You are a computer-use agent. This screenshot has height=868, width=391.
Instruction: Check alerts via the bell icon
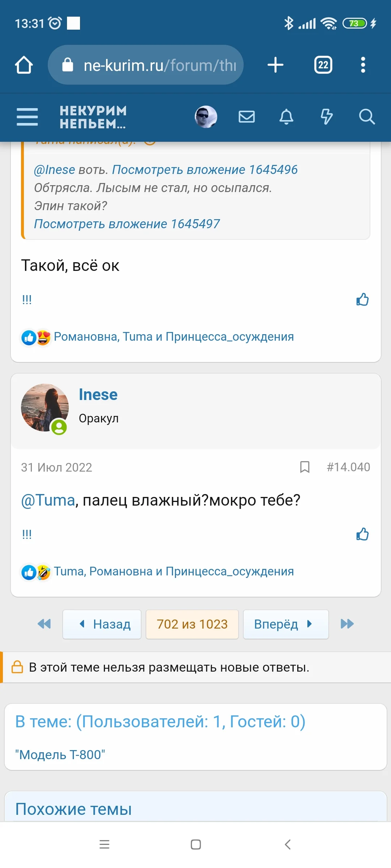[x=286, y=116]
